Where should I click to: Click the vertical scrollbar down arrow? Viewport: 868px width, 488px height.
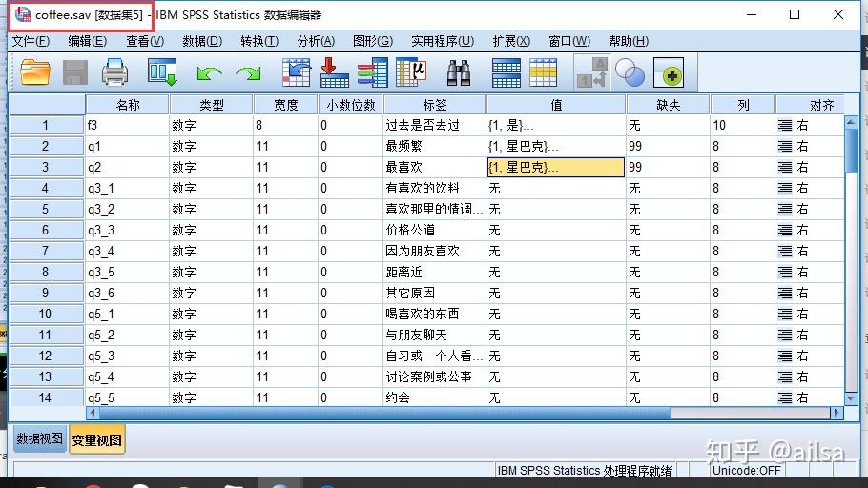(x=852, y=396)
